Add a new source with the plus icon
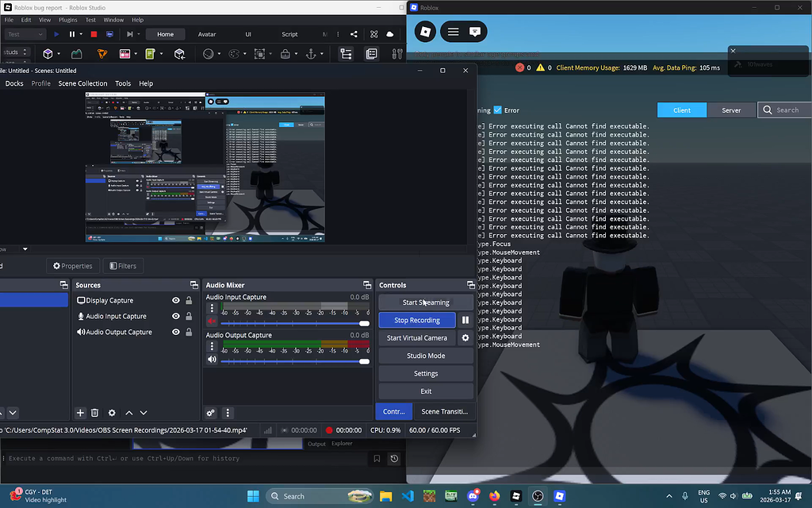This screenshot has width=812, height=508. point(80,413)
